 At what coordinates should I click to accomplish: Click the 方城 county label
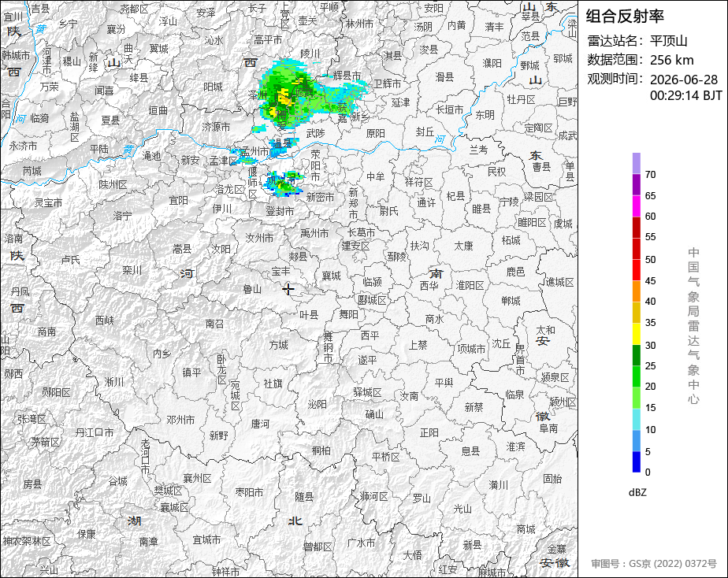click(x=279, y=345)
